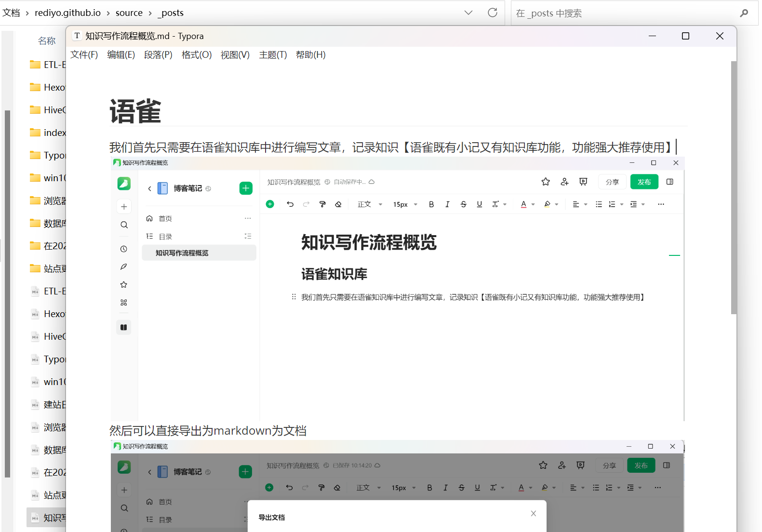Click rediyo.github.io in the Explorer breadcrumb
Viewport: 762px width, 532px height.
67,13
